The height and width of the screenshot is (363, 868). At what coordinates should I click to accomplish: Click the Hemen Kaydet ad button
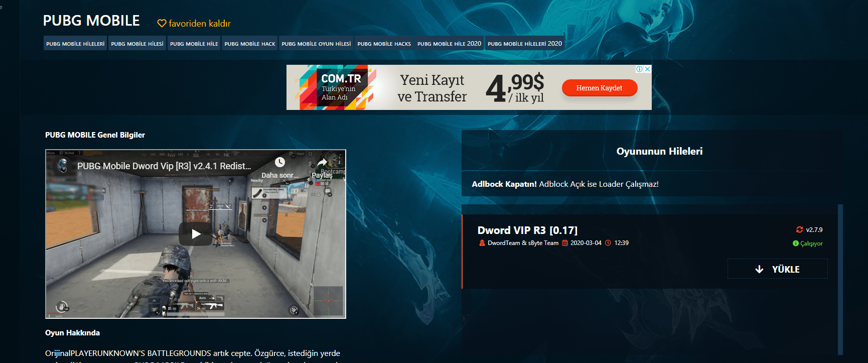600,88
